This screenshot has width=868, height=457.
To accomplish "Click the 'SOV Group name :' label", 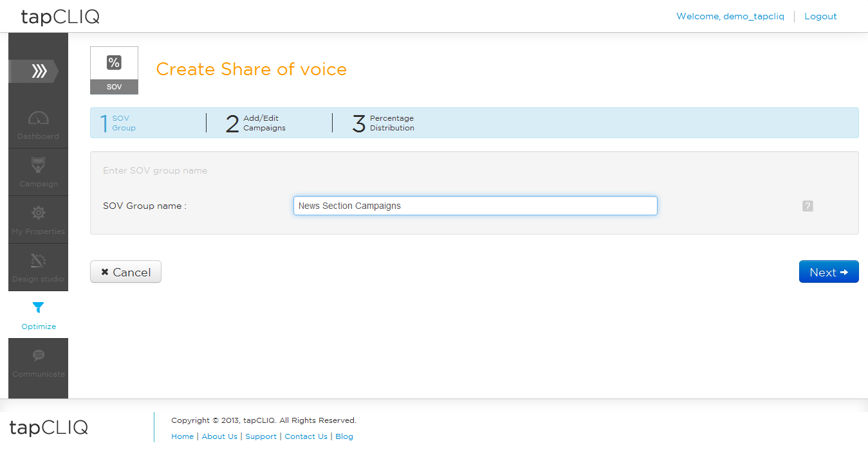I will tap(145, 206).
